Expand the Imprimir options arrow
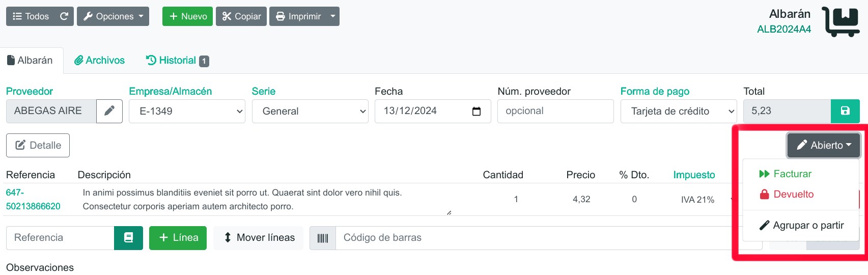The image size is (868, 275). 333,16
